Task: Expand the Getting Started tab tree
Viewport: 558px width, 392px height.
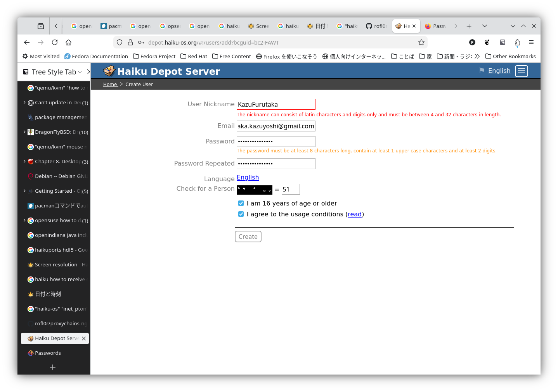Action: pyautogui.click(x=24, y=191)
